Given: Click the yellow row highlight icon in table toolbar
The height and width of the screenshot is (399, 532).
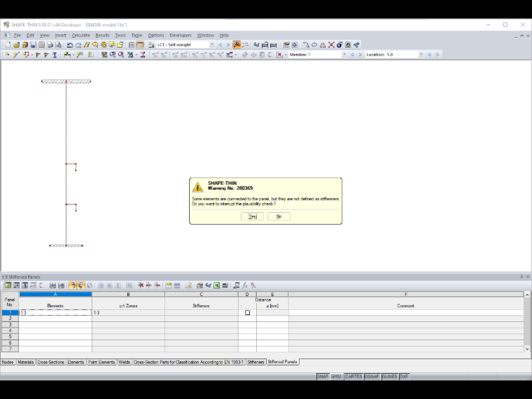Looking at the screenshot, I should click(169, 286).
